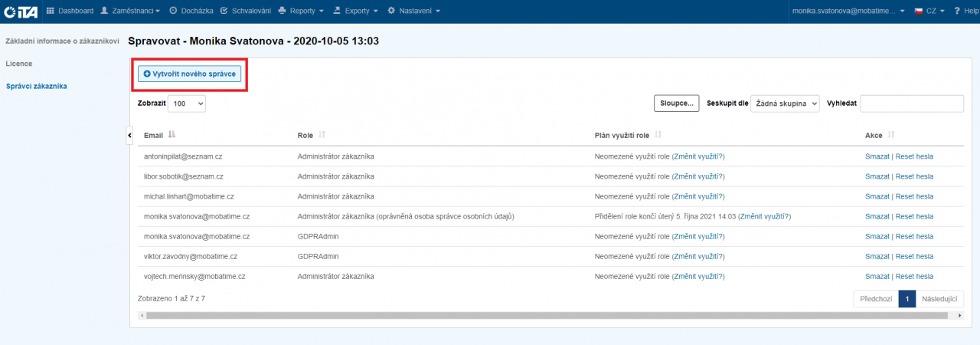Open the CZ language selector
980x345 pixels.
click(929, 11)
